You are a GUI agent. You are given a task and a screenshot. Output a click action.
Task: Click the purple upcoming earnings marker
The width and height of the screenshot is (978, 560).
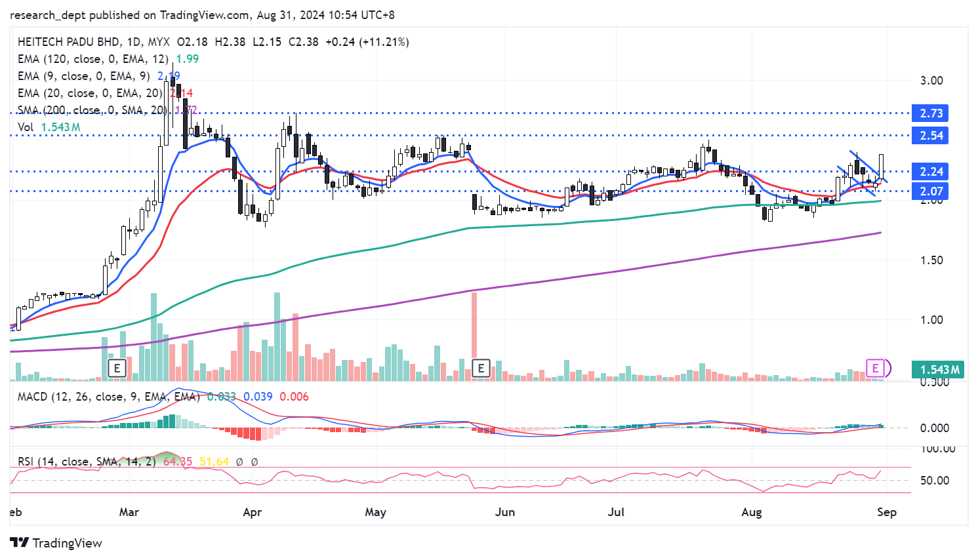(875, 369)
